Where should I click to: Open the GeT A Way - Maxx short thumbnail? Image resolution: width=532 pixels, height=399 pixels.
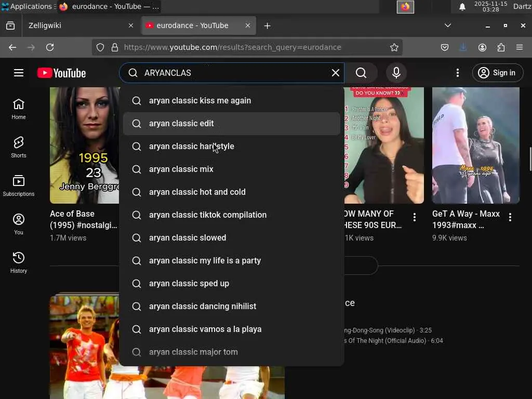(x=476, y=145)
